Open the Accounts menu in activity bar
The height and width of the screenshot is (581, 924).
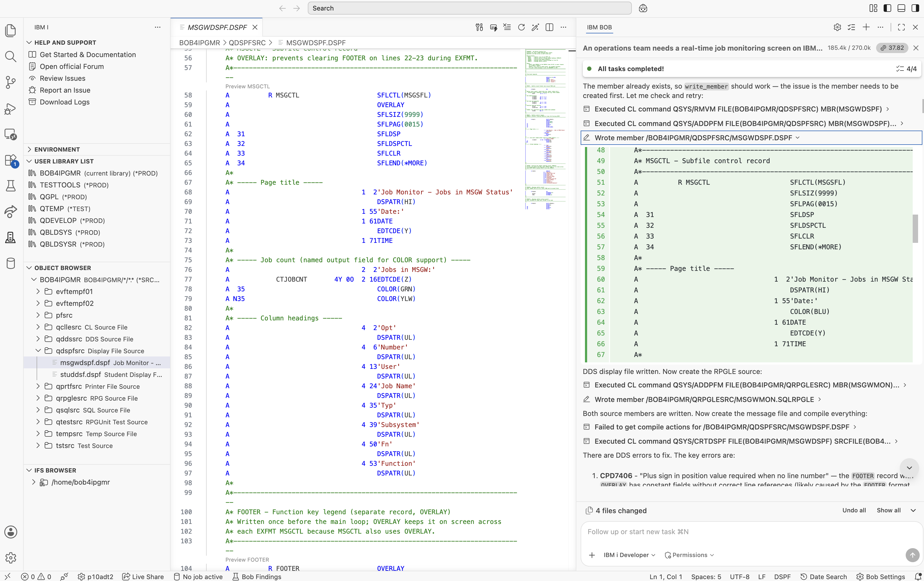(x=11, y=532)
